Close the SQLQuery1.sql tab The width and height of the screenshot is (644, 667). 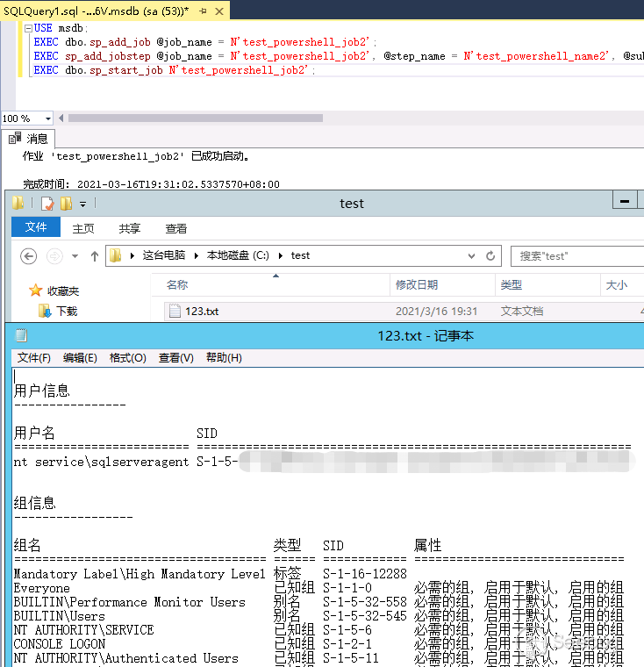tap(219, 11)
